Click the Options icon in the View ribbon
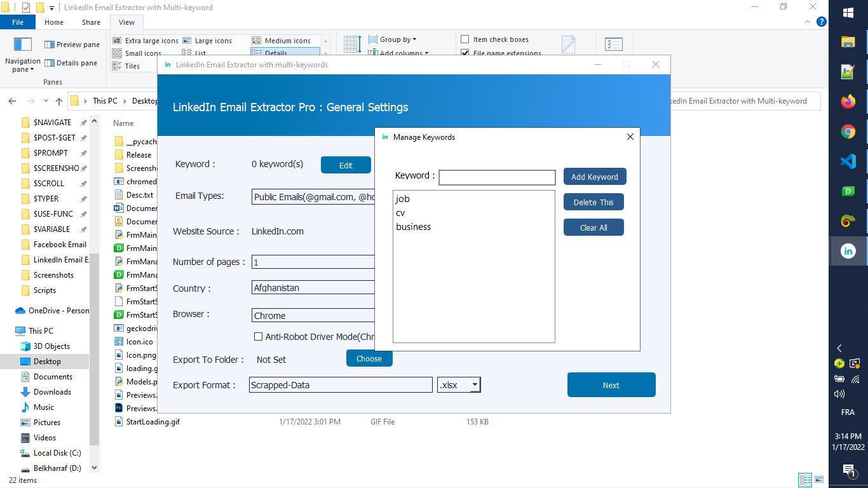 [614, 44]
